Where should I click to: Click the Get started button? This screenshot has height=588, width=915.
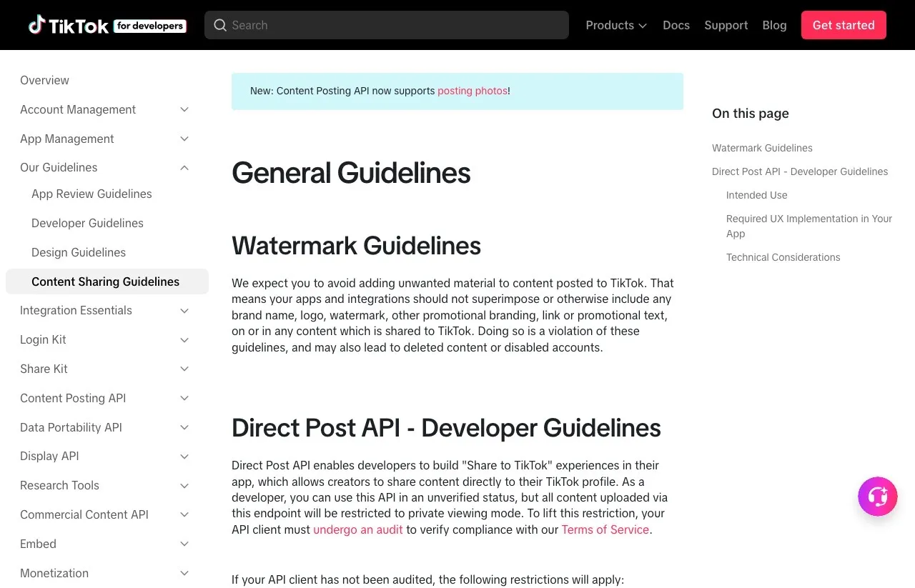844,25
